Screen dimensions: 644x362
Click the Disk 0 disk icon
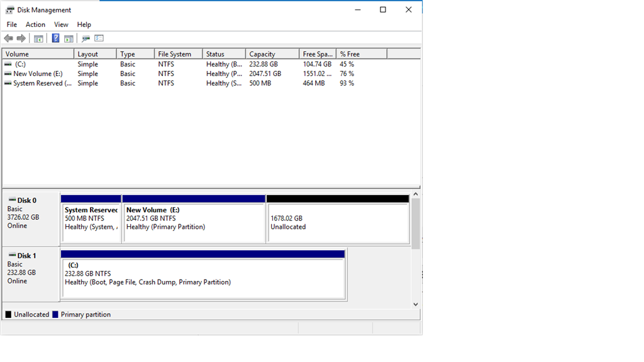pos(13,200)
